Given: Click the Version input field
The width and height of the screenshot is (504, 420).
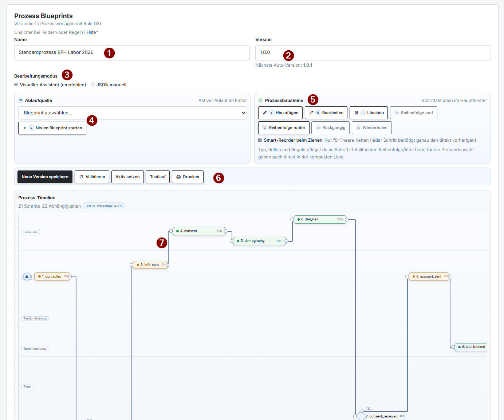Looking at the screenshot, I should (373, 53).
